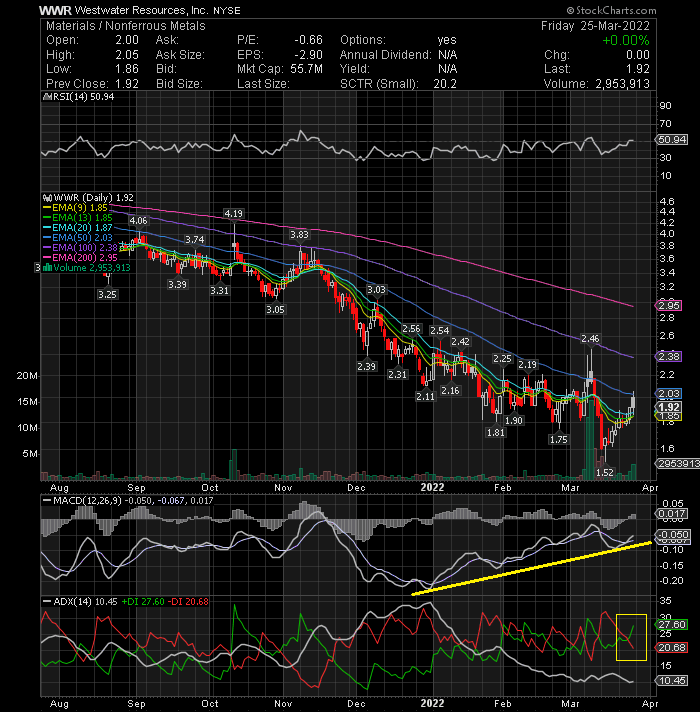The height and width of the screenshot is (712, 700).
Task: Click the RSI(14) 50.94 panel legend
Action: click(79, 97)
